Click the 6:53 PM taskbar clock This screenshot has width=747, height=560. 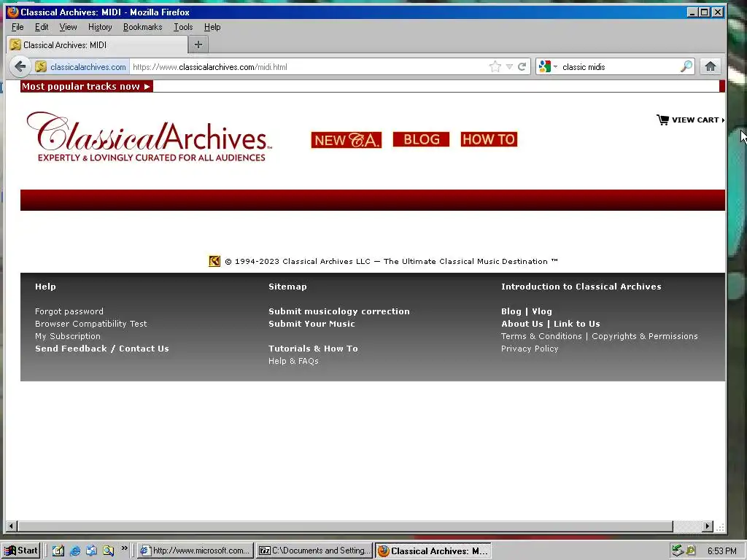[721, 551]
